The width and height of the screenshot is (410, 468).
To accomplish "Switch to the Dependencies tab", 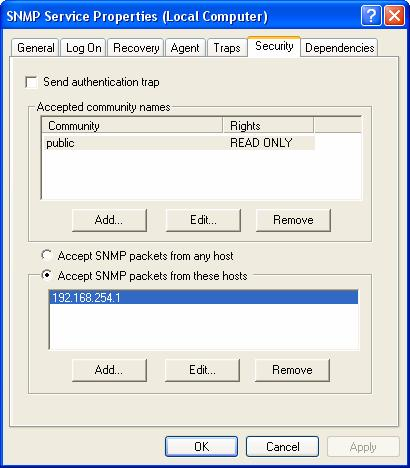I will click(x=340, y=48).
